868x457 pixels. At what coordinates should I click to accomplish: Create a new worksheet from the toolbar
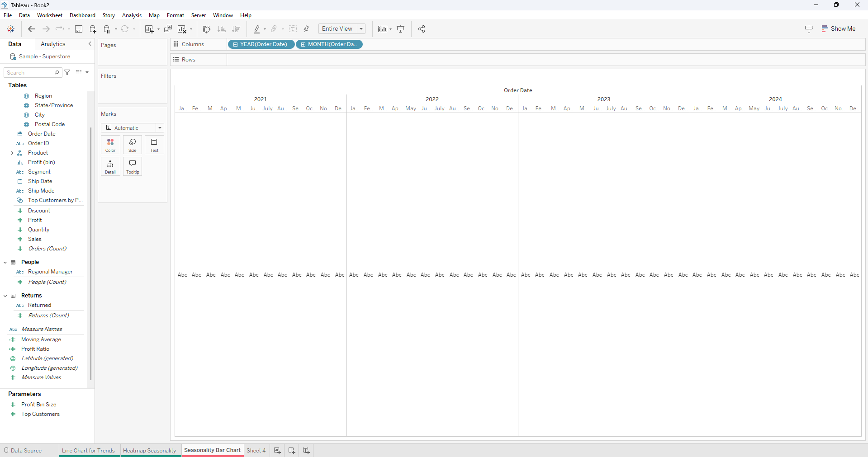point(149,29)
